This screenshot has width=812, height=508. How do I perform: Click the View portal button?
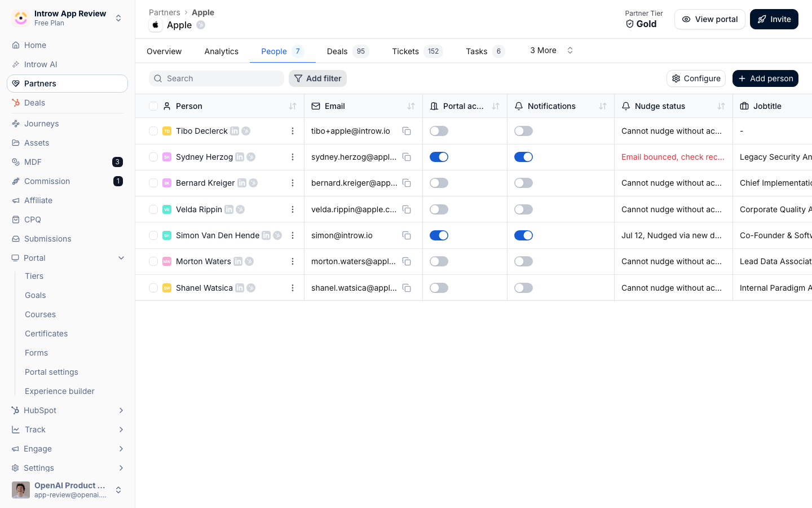click(709, 19)
